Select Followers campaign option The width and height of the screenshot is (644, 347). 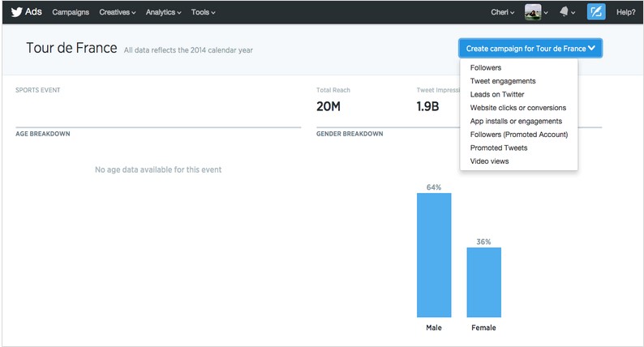(486, 68)
